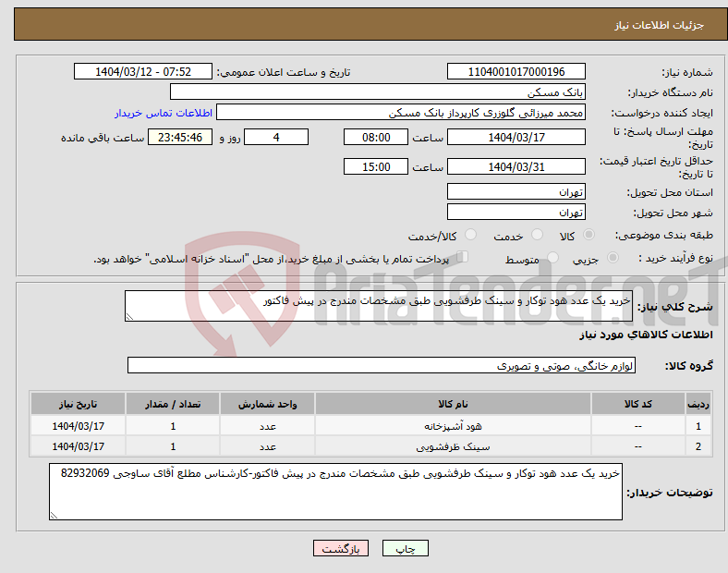Click the گروه کالا field لوازم خانگی، صوتی و تصویری
This screenshot has height=573, width=728.
[x=382, y=365]
